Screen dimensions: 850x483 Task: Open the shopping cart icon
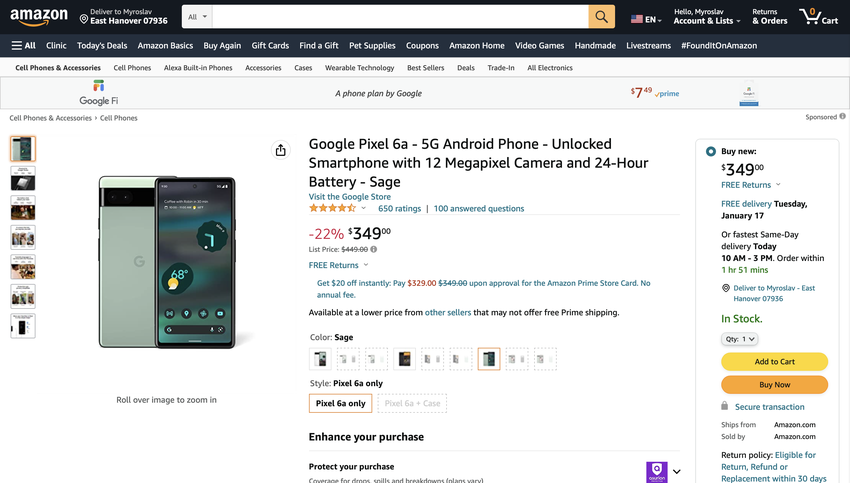pyautogui.click(x=817, y=17)
